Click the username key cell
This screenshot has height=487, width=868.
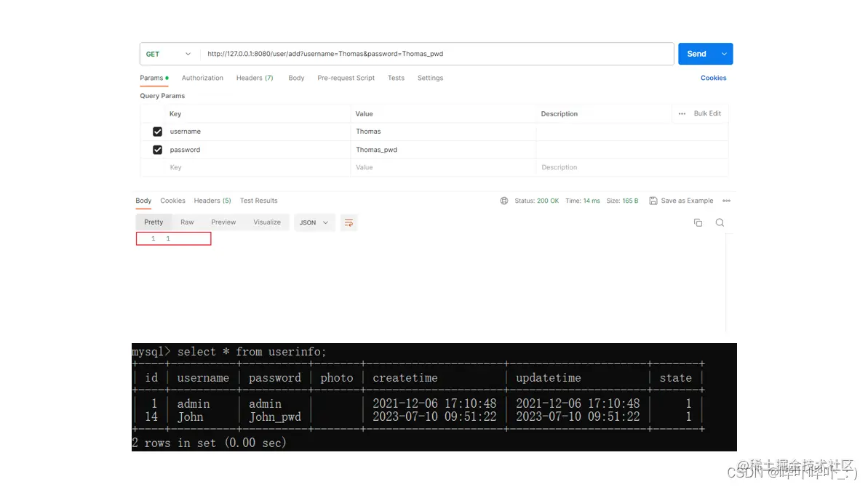258,132
